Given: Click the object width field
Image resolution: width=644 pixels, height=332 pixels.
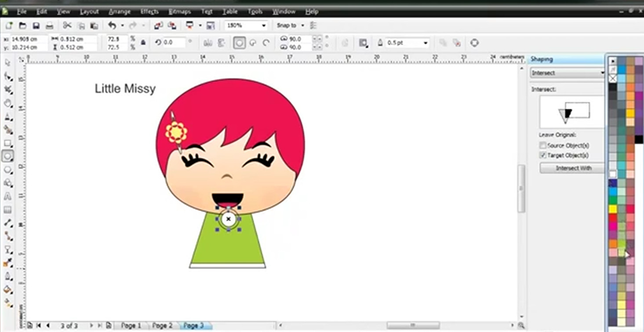Looking at the screenshot, I should tap(78, 39).
